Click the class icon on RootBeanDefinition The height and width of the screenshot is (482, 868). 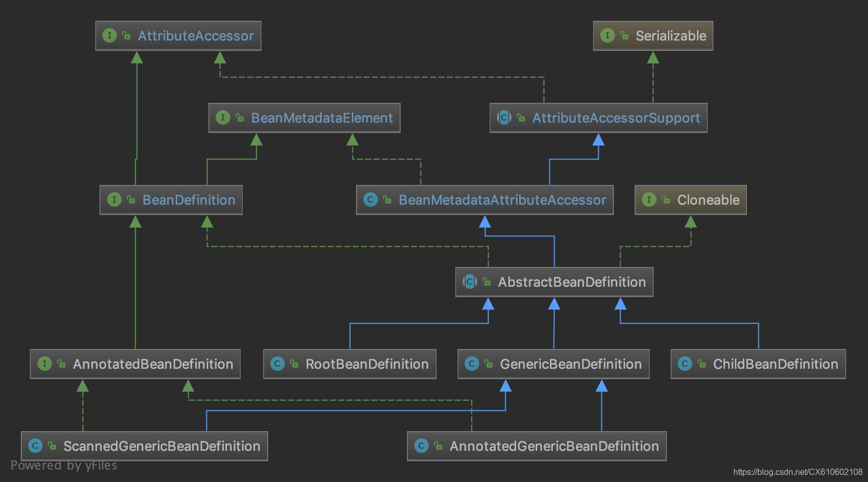coord(277,364)
